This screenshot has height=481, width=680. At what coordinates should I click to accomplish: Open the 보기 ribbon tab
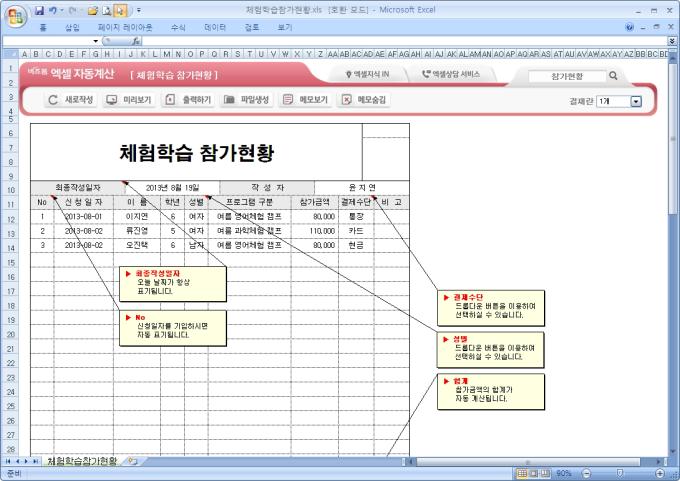pos(285,27)
